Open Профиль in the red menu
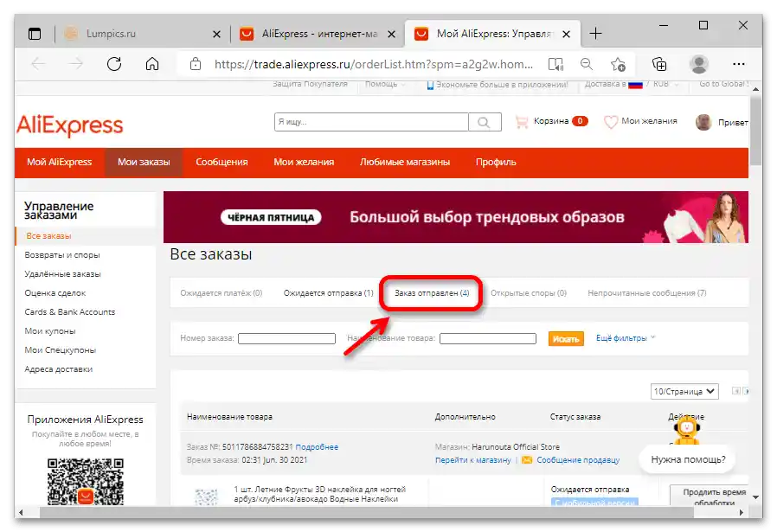This screenshot has height=532, width=777. (496, 162)
